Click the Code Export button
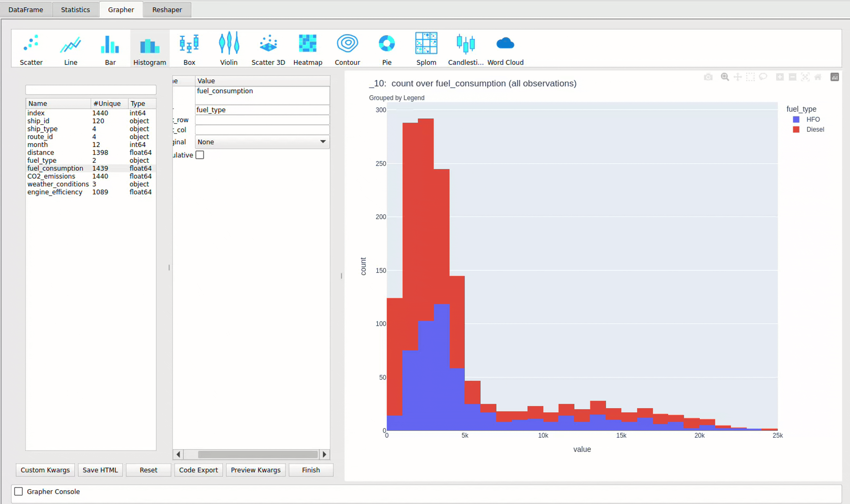The width and height of the screenshot is (850, 504). click(198, 470)
